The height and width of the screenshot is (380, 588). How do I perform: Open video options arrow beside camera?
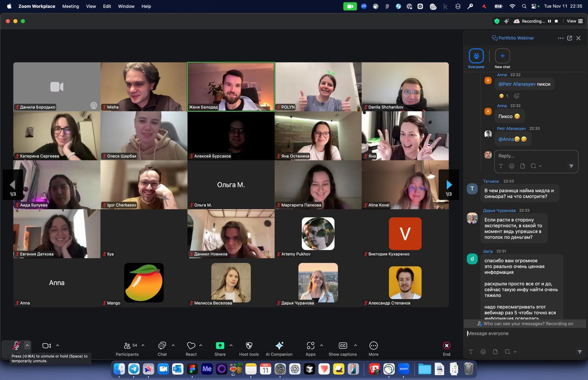pos(57,346)
